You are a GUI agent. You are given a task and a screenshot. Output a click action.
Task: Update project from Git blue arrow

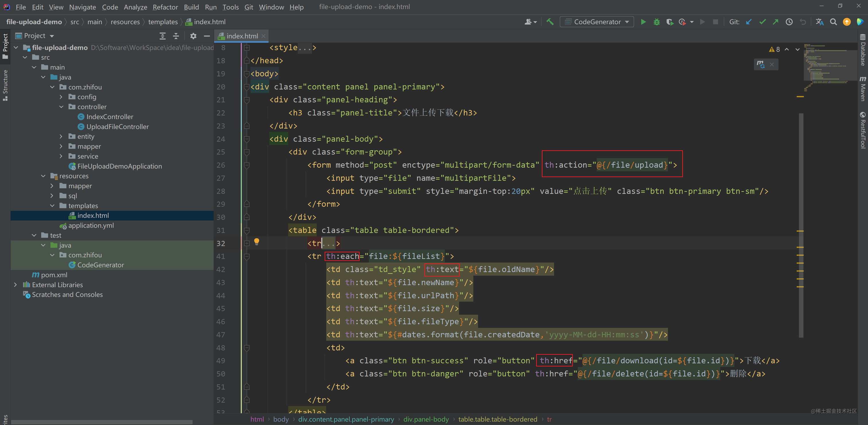pyautogui.click(x=749, y=22)
